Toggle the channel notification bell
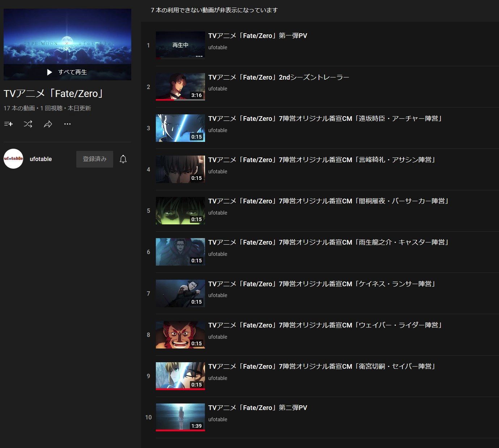This screenshot has height=448, width=499. pos(123,159)
